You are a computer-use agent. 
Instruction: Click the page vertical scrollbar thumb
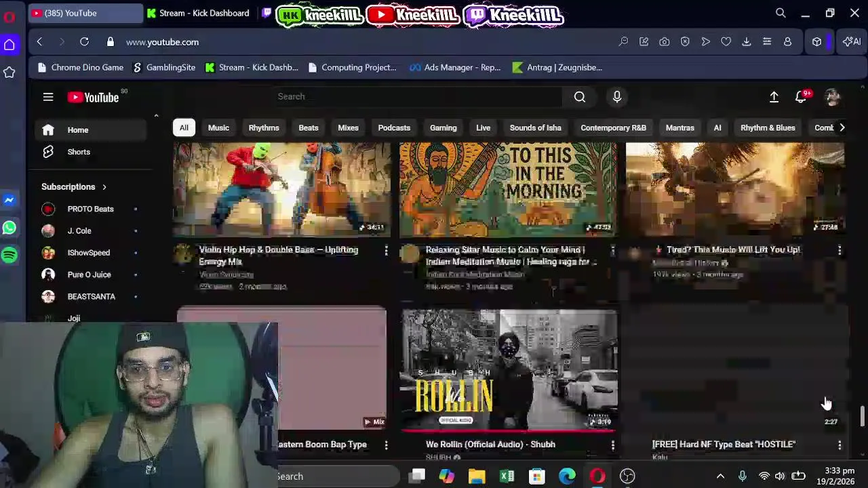click(x=862, y=415)
